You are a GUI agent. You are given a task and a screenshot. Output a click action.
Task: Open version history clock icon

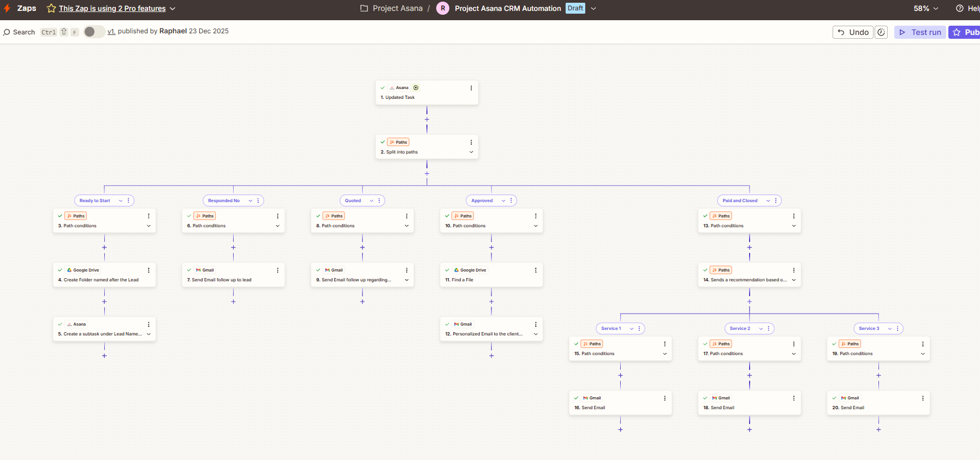coord(881,32)
